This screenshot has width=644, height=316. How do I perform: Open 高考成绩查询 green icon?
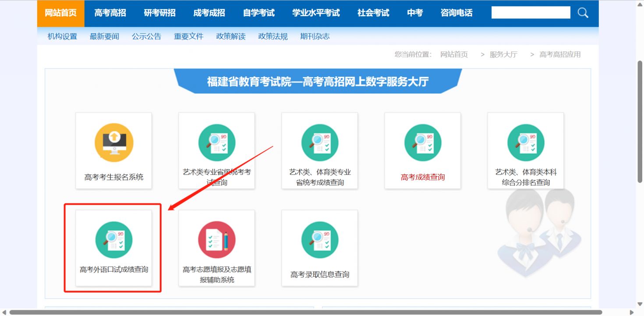click(x=423, y=143)
